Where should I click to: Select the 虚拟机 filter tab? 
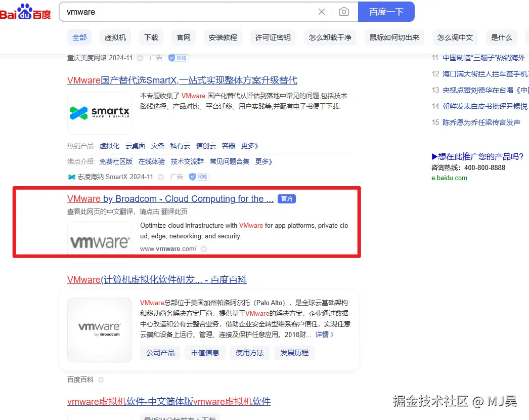(x=115, y=37)
